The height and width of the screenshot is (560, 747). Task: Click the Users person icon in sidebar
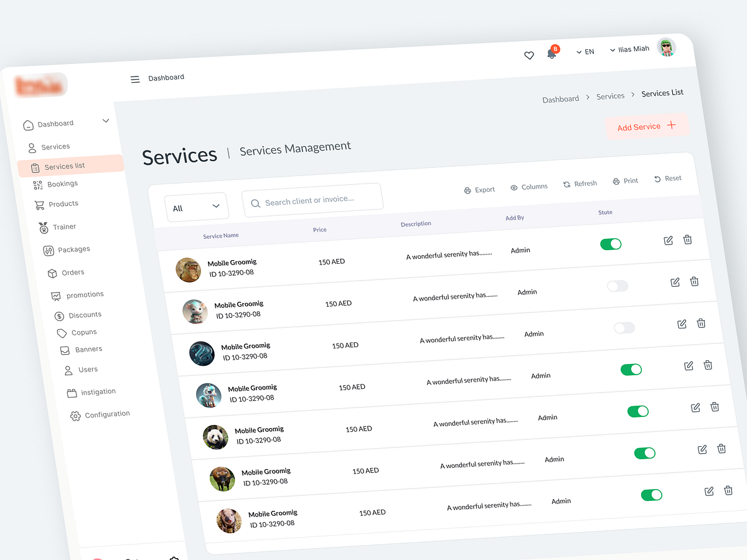pyautogui.click(x=68, y=371)
